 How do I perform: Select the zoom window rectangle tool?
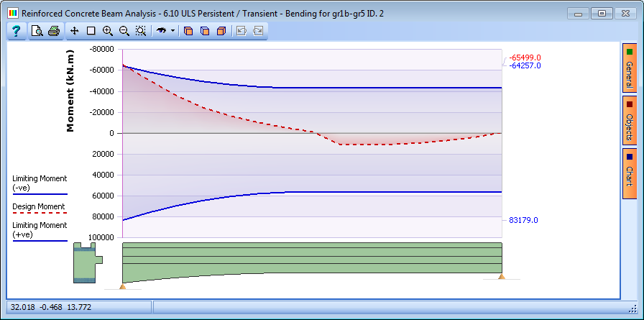(x=91, y=31)
